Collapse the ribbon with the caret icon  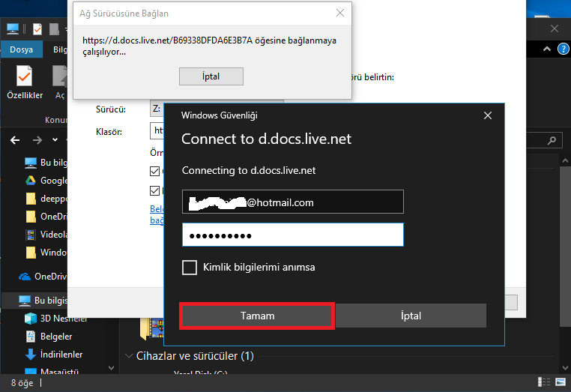pos(547,49)
